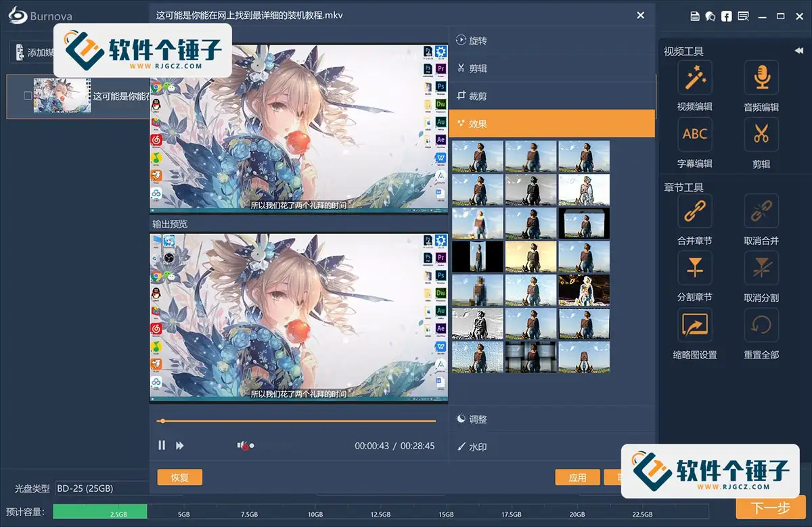
Task: Click the video progress seek bar
Action: coord(296,421)
